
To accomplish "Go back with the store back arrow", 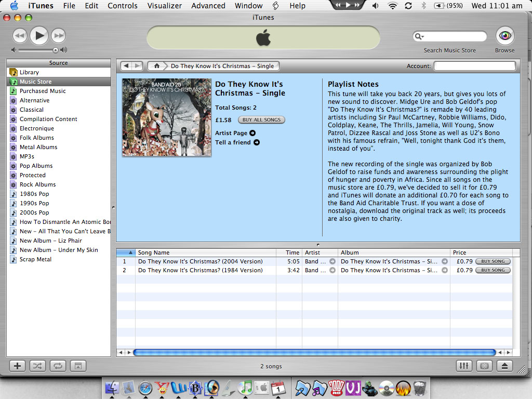I will tap(126, 66).
